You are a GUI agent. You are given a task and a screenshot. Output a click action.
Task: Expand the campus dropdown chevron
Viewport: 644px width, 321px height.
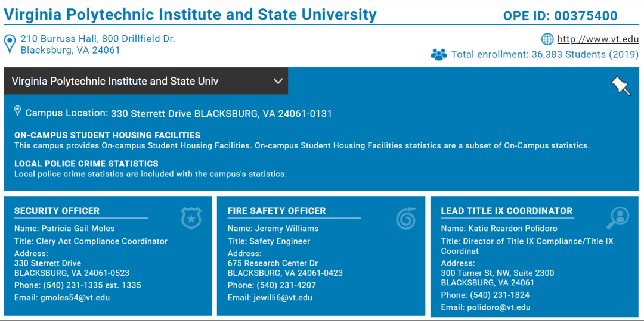click(x=278, y=81)
